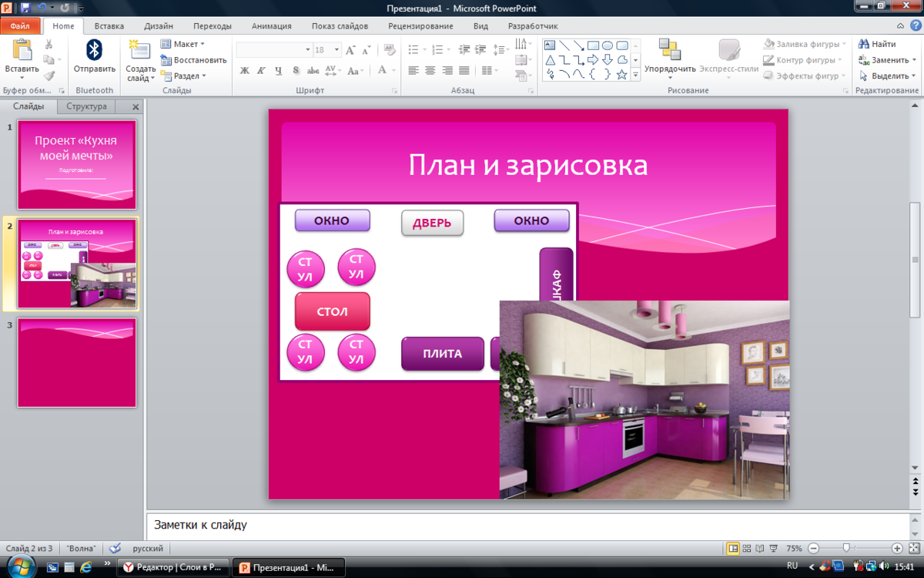Select the Line Arrow shape in gallery
The image size is (924, 578).
tap(579, 45)
